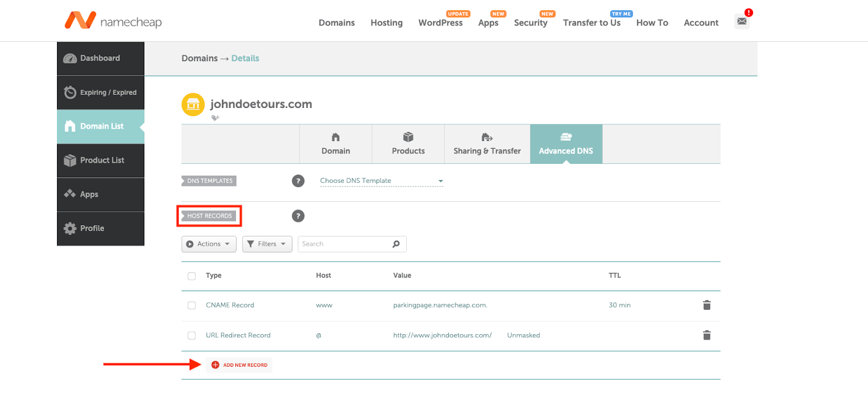
Task: Click the Host column header
Action: [323, 276]
